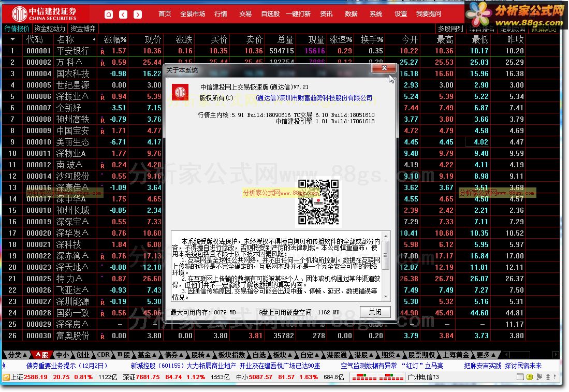This screenshot has width=569, height=392.
Task: Click the 一键打新 menu item
Action: coord(298,14)
